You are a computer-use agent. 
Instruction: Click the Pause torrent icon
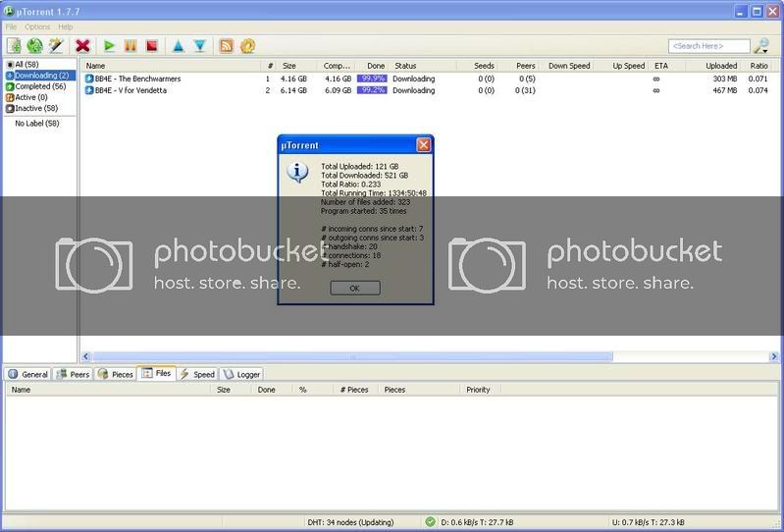(x=131, y=46)
